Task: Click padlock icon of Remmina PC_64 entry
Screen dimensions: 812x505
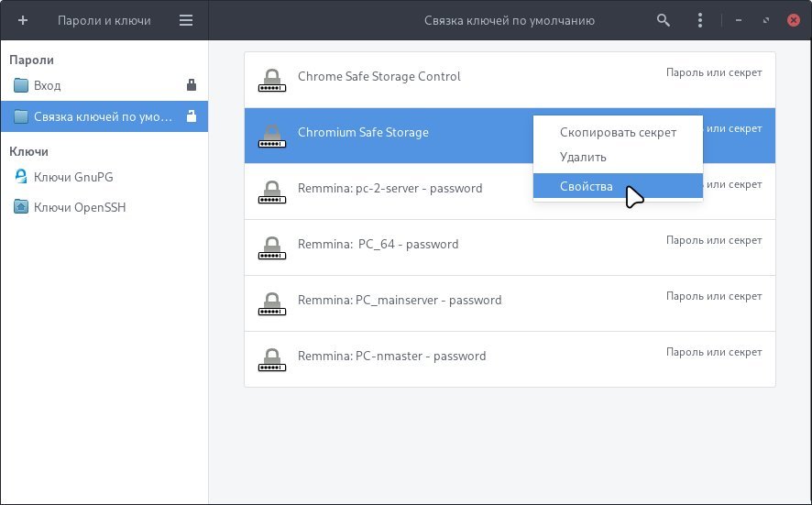Action: point(270,247)
